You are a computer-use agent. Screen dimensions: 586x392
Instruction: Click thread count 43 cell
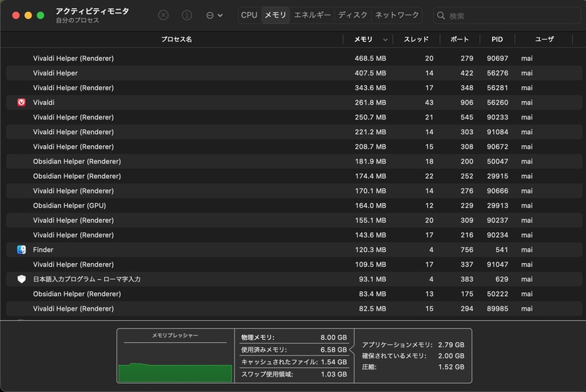click(429, 103)
